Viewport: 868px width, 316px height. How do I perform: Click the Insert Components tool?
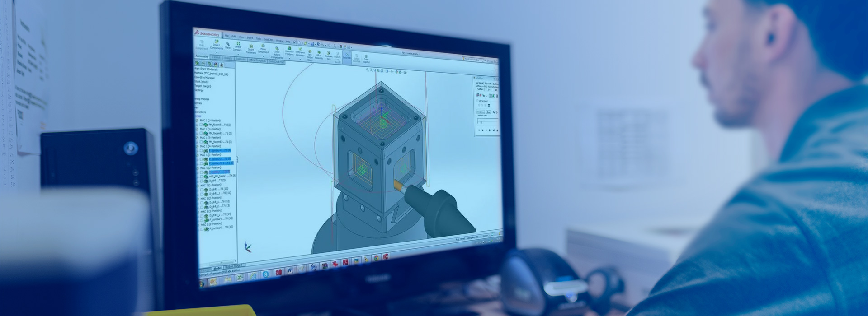tap(217, 45)
